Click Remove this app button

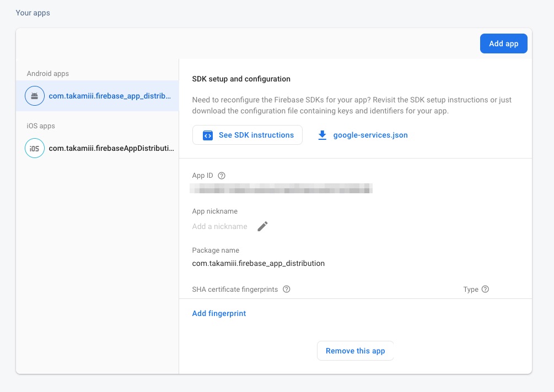click(355, 351)
